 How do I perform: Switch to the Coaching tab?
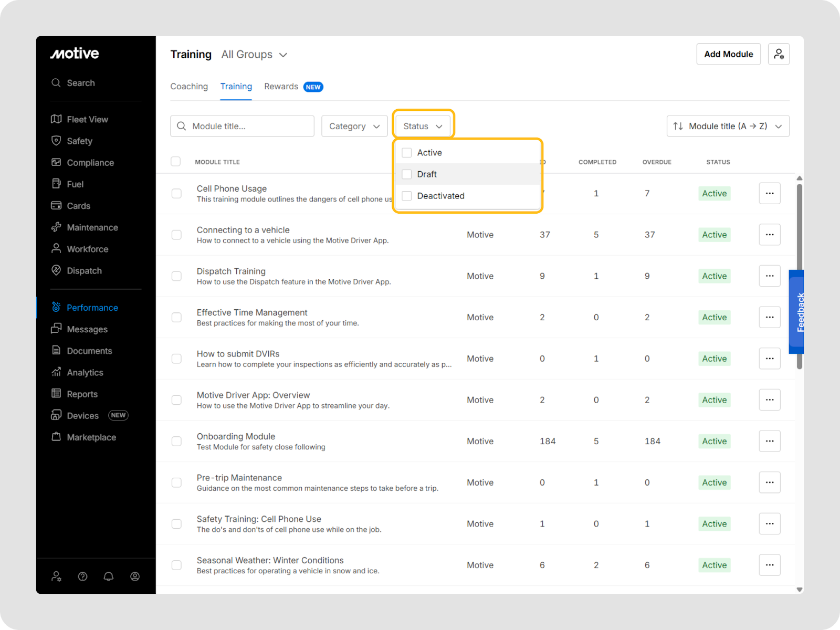tap(189, 87)
